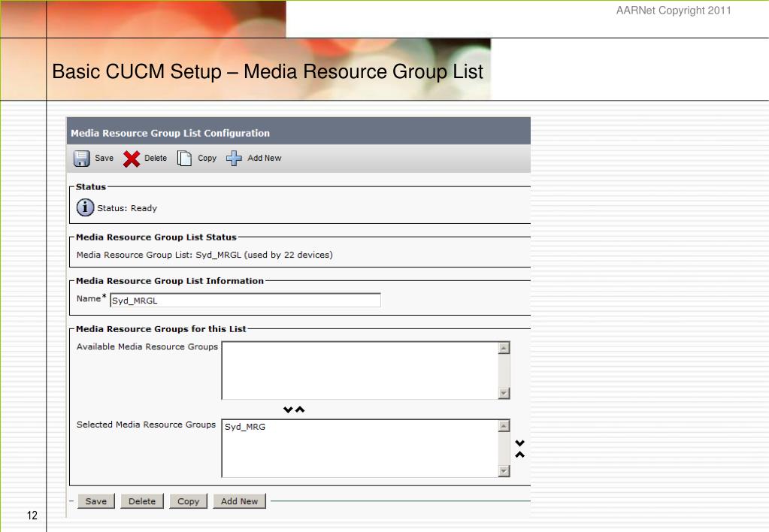
Task: Move Syd_MRG down in selected order
Action: (x=520, y=443)
